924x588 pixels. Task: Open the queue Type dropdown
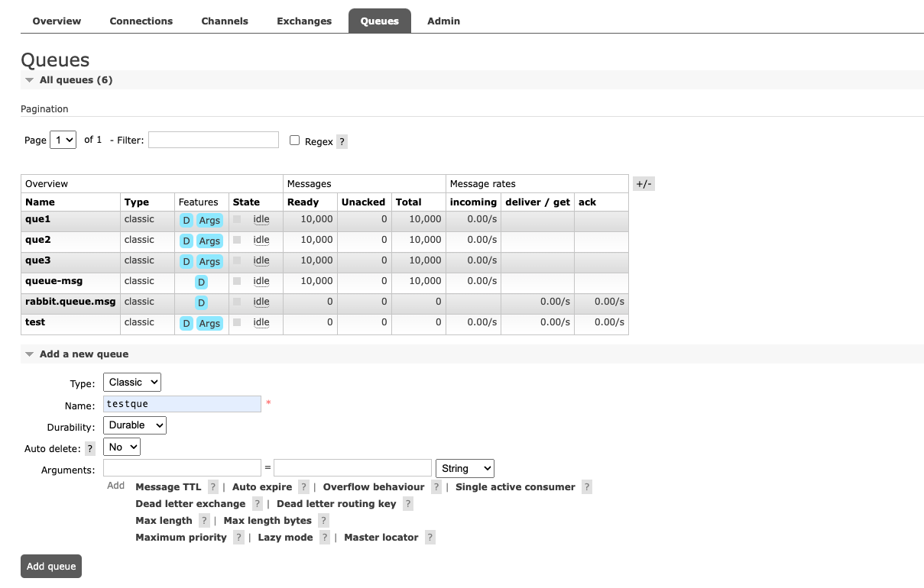(132, 383)
